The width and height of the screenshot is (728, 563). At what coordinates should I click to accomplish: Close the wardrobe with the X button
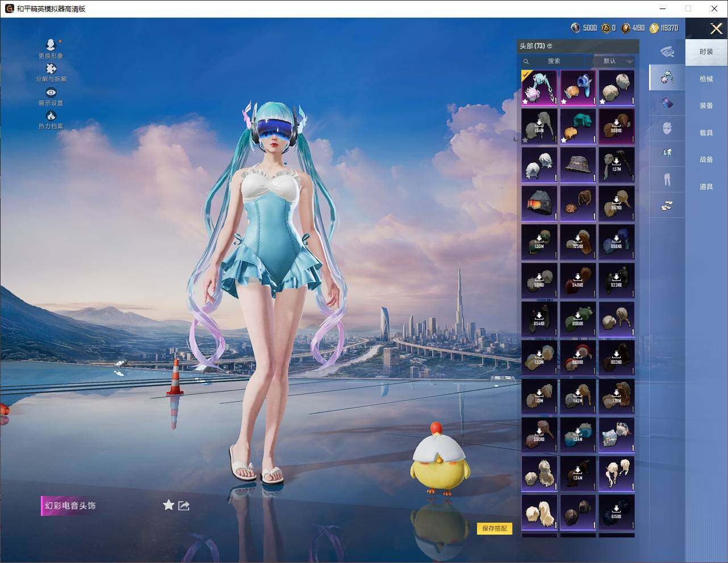point(716,28)
